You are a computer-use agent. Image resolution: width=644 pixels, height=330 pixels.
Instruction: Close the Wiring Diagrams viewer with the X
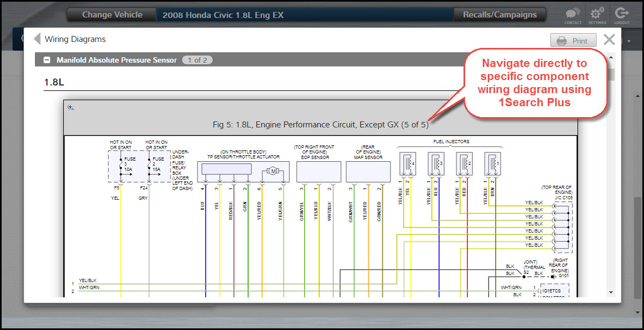tap(609, 39)
